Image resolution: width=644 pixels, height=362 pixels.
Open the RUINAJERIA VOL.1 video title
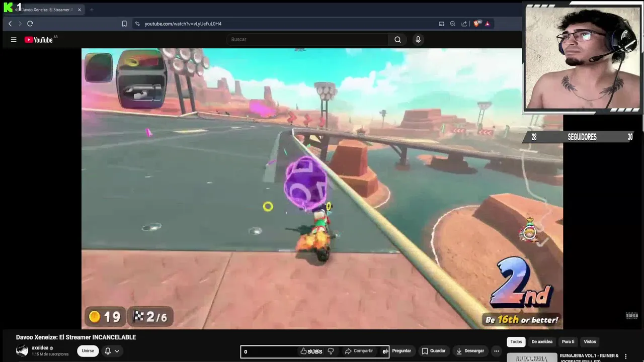point(589,358)
